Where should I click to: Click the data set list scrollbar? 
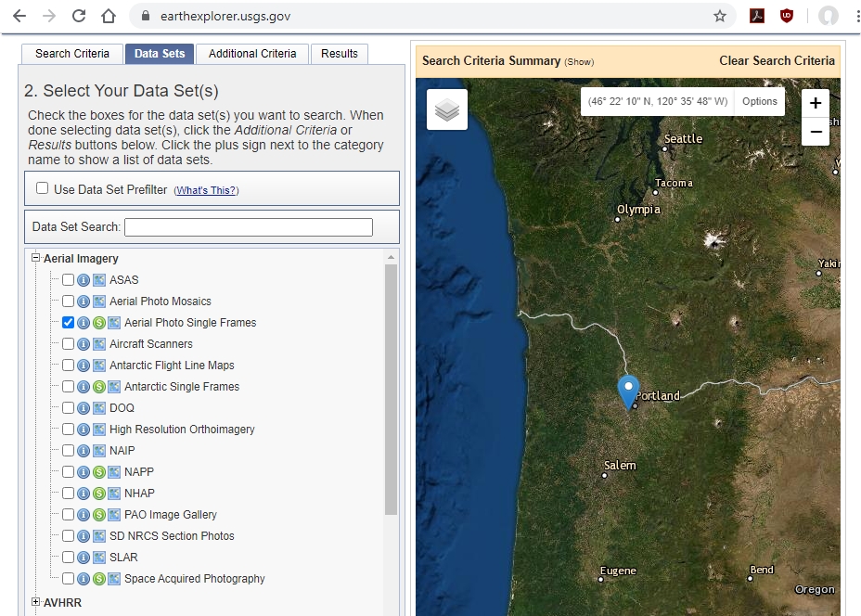click(391, 390)
